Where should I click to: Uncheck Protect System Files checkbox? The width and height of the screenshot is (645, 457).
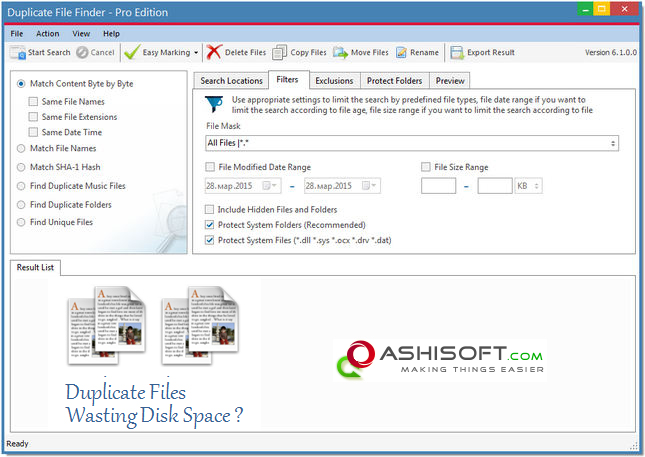coord(209,240)
